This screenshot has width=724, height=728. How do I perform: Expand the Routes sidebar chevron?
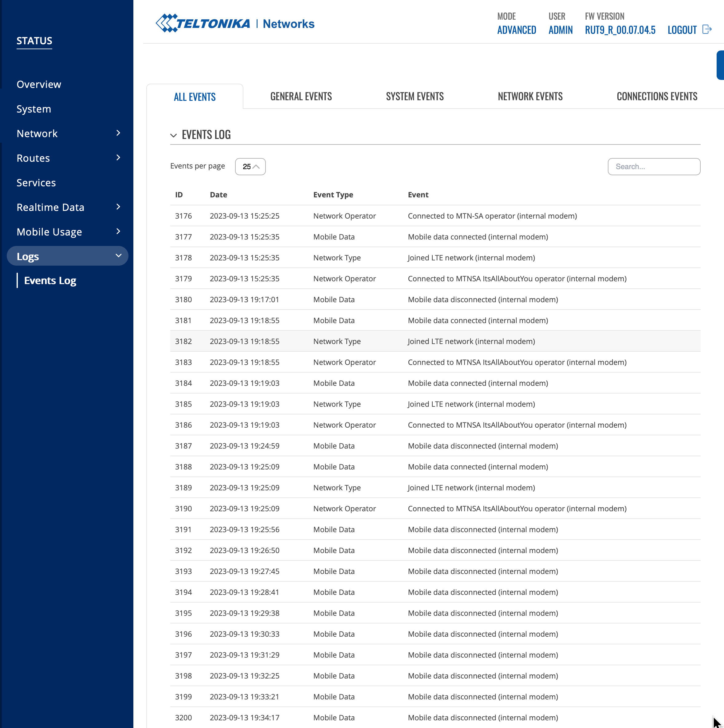point(118,157)
